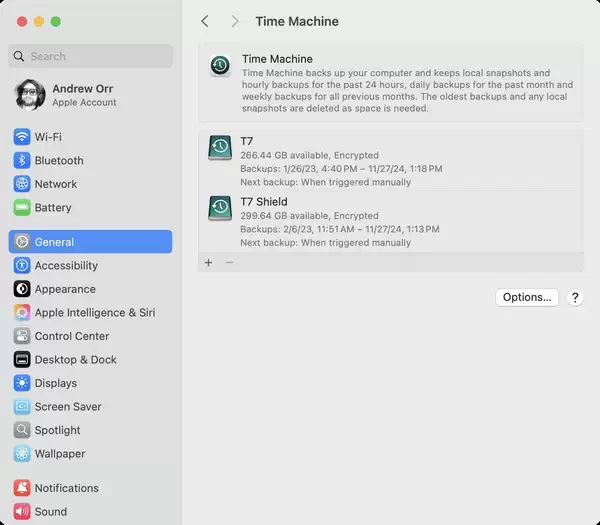600x525 pixels.
Task: Select the Sound speaker icon
Action: point(22,512)
